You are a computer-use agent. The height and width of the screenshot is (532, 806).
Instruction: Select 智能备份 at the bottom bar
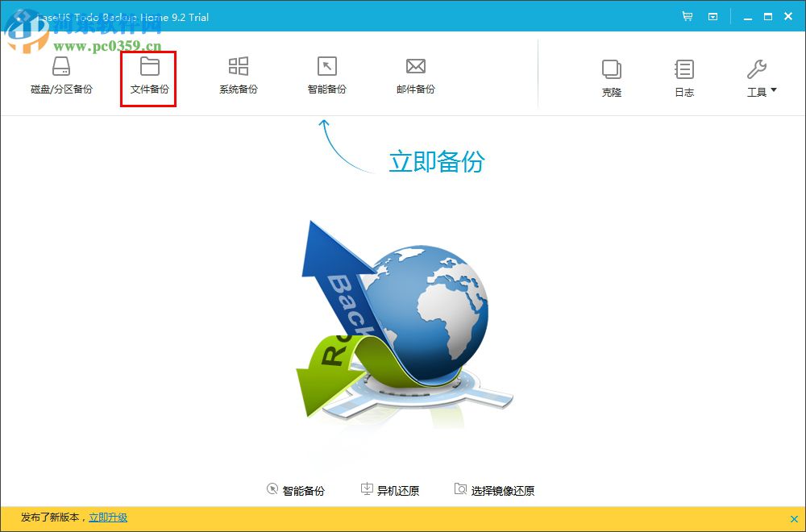297,488
